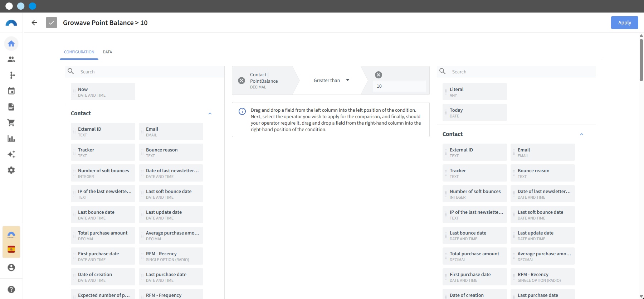This screenshot has height=299, width=644.
Task: Click the page vertical scrollbar
Action: (641, 60)
